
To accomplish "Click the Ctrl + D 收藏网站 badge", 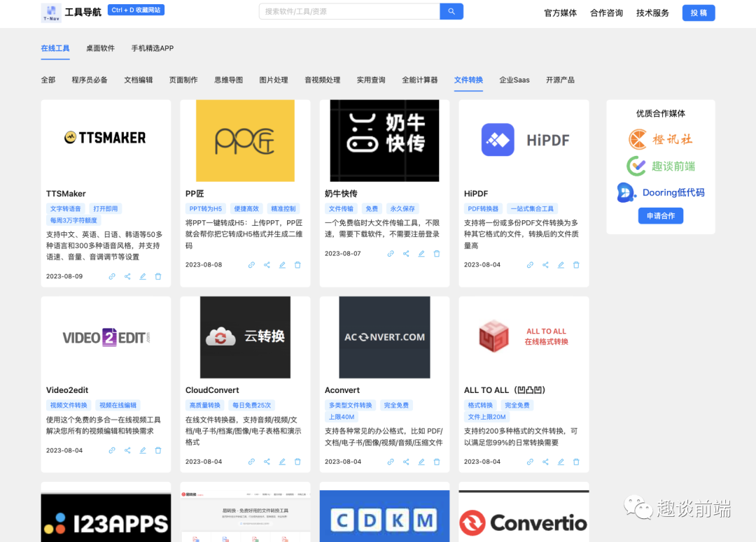I will pos(136,10).
